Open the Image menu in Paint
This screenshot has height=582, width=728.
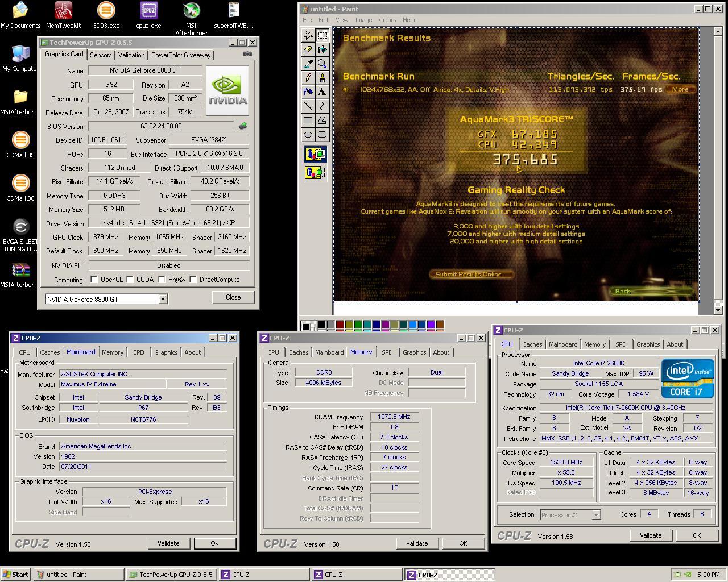(363, 20)
